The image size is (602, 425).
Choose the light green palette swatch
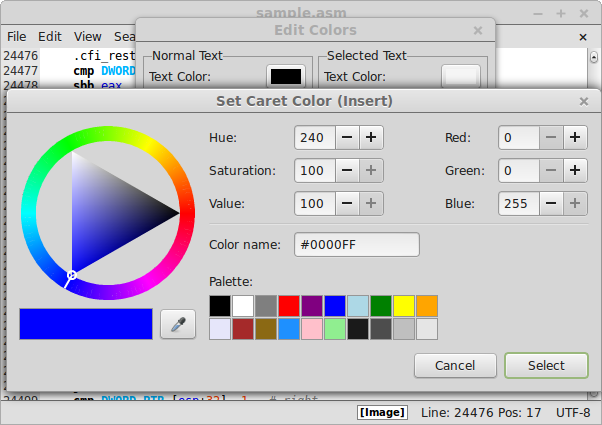pyautogui.click(x=335, y=329)
